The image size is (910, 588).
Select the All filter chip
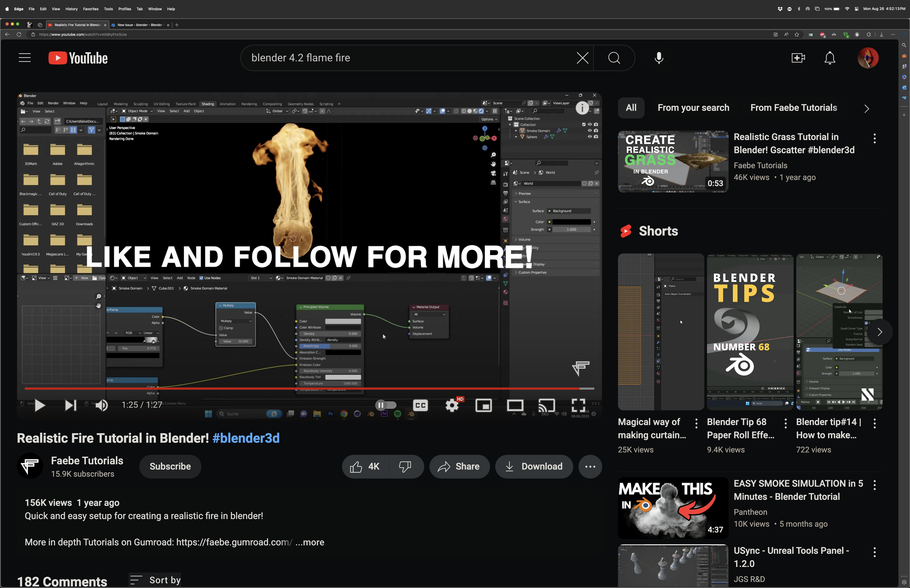631,108
